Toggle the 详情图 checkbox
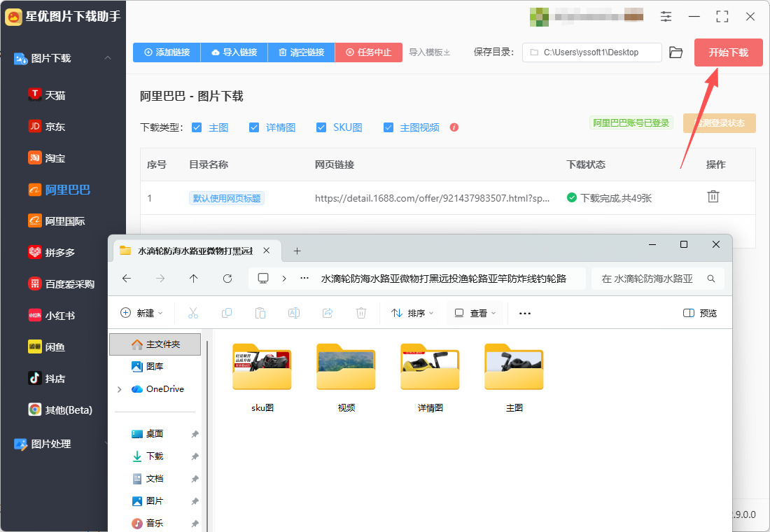The width and height of the screenshot is (770, 532). click(x=254, y=127)
